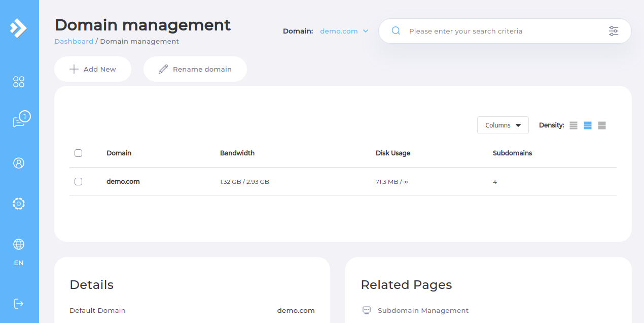Click the Domain management breadcrumb text
644x323 pixels.
139,41
